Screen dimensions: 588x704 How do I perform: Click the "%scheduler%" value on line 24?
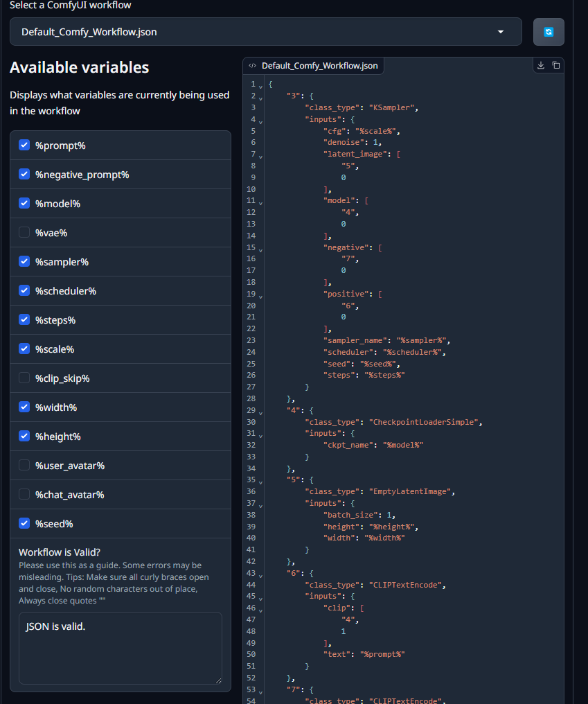pos(412,352)
